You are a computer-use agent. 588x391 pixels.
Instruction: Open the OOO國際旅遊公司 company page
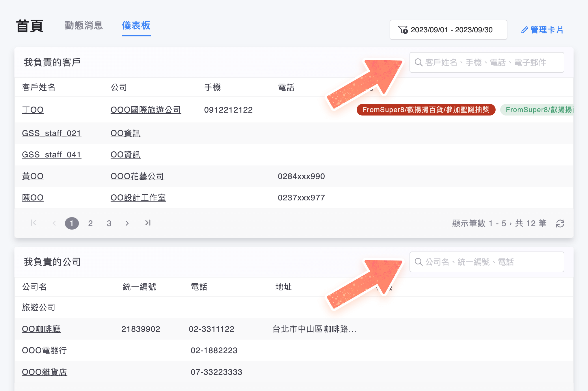(x=146, y=110)
